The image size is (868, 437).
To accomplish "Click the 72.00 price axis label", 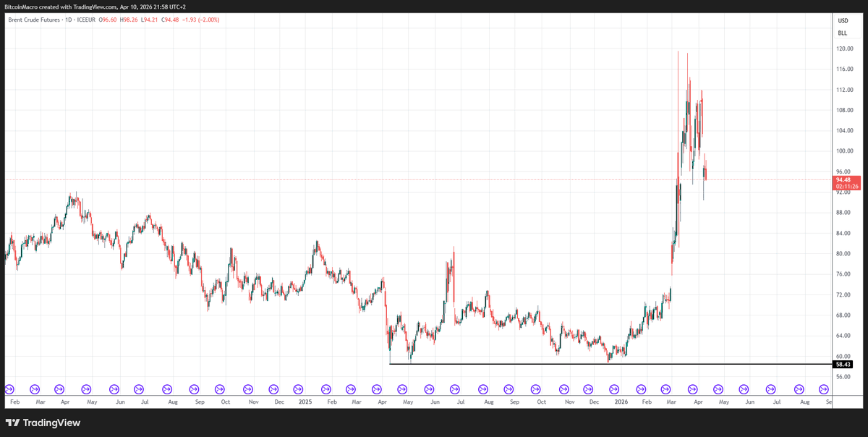I will click(844, 294).
